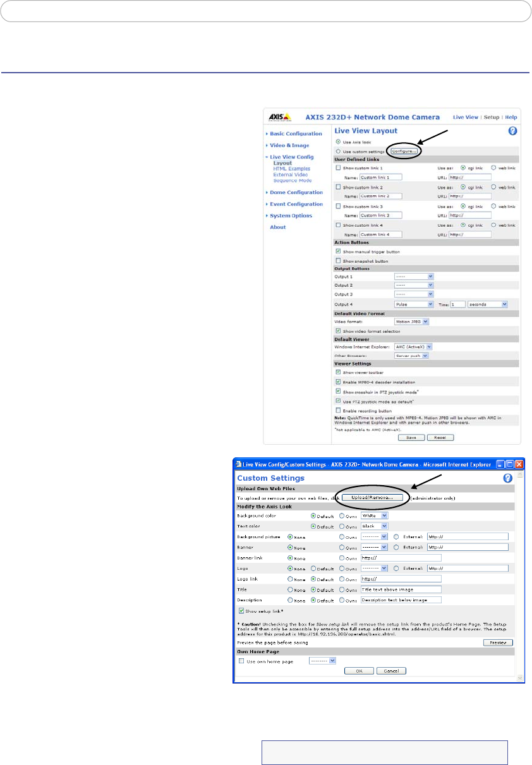The image size is (532, 765).
Task: Open Setup link in header
Action: click(492, 117)
